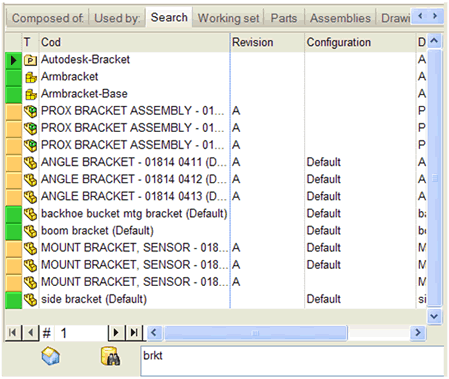The width and height of the screenshot is (449, 379).
Task: Jump to the last record
Action: click(134, 332)
